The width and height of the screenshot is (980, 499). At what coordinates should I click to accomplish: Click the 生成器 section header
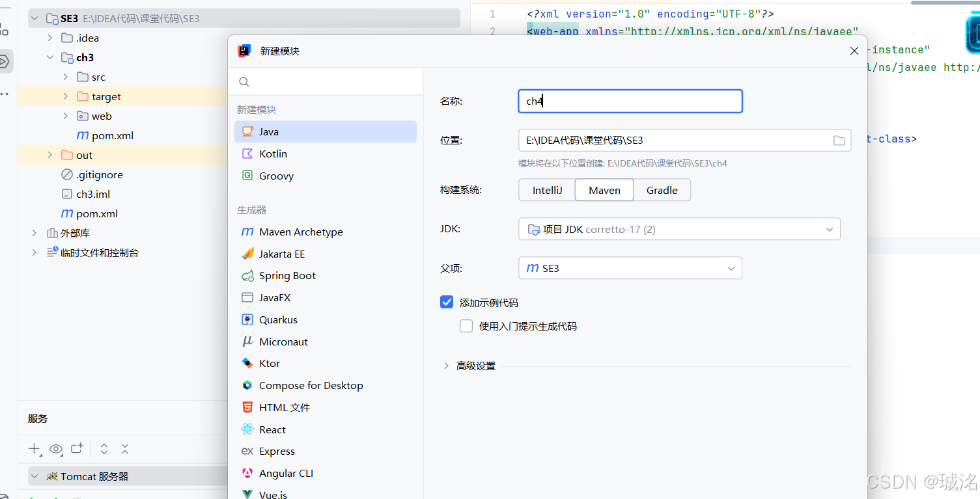(252, 210)
